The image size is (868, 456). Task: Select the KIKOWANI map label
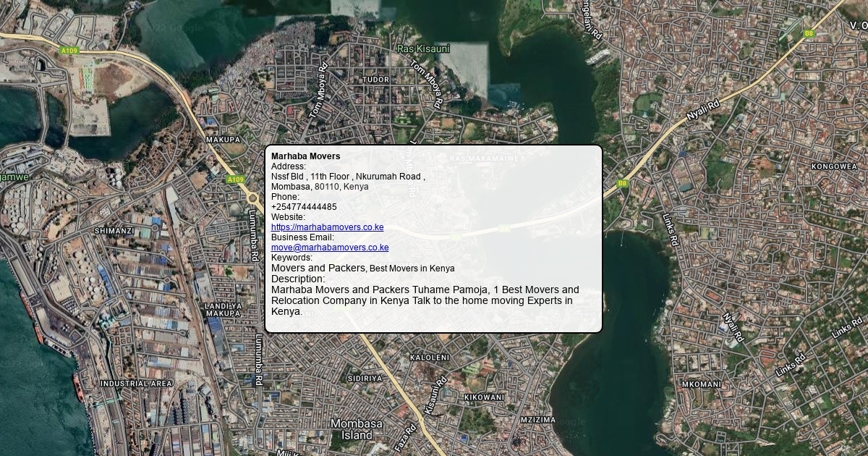484,397
